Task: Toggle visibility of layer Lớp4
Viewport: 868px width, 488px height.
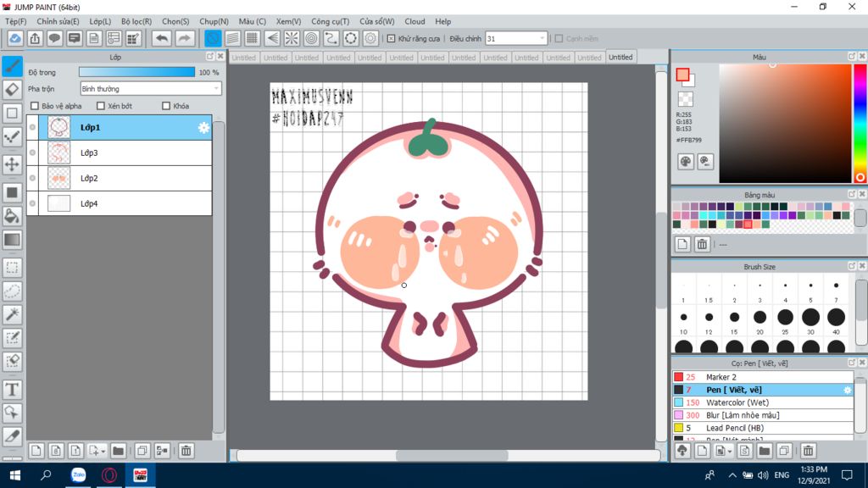Action: pyautogui.click(x=33, y=203)
